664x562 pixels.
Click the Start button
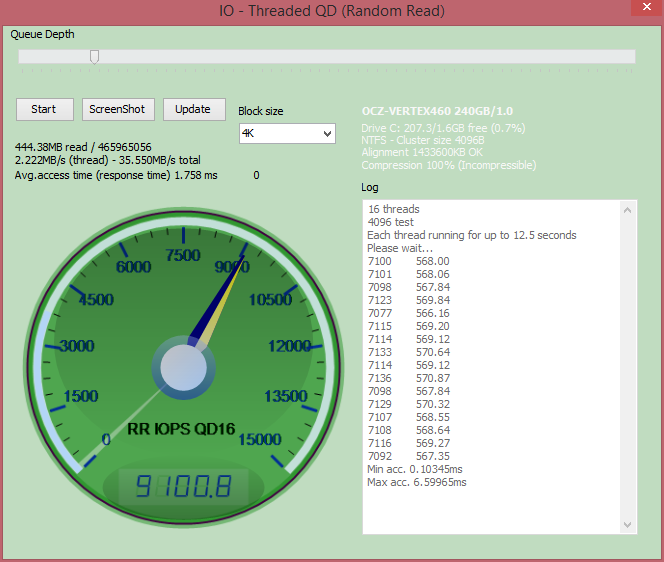tap(45, 109)
